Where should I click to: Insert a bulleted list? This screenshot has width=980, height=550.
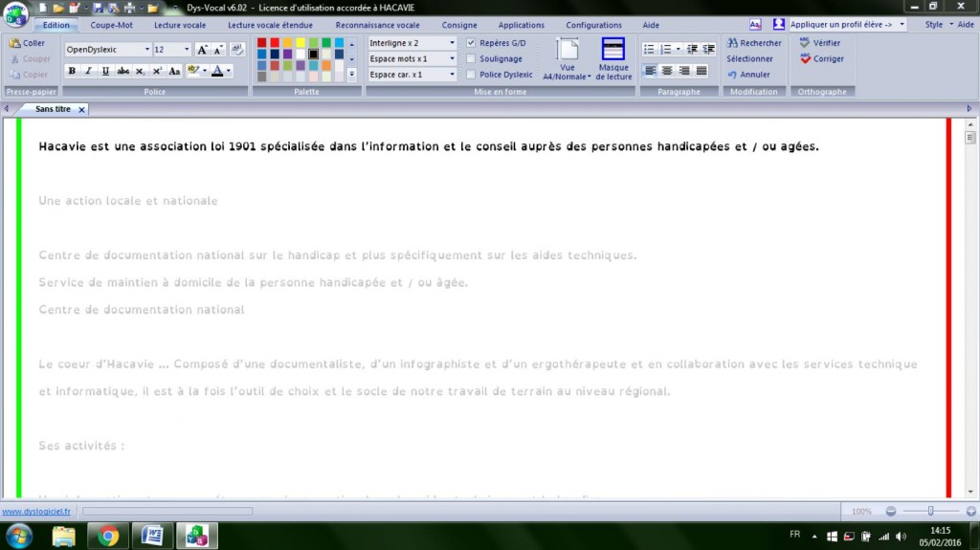coord(649,49)
